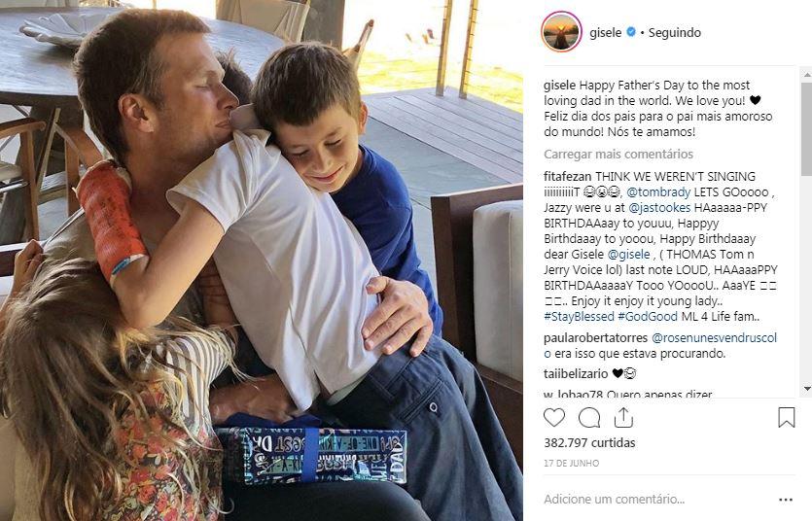This screenshot has width=812, height=521.
Task: Open the comment speech bubble icon
Action: 588,418
